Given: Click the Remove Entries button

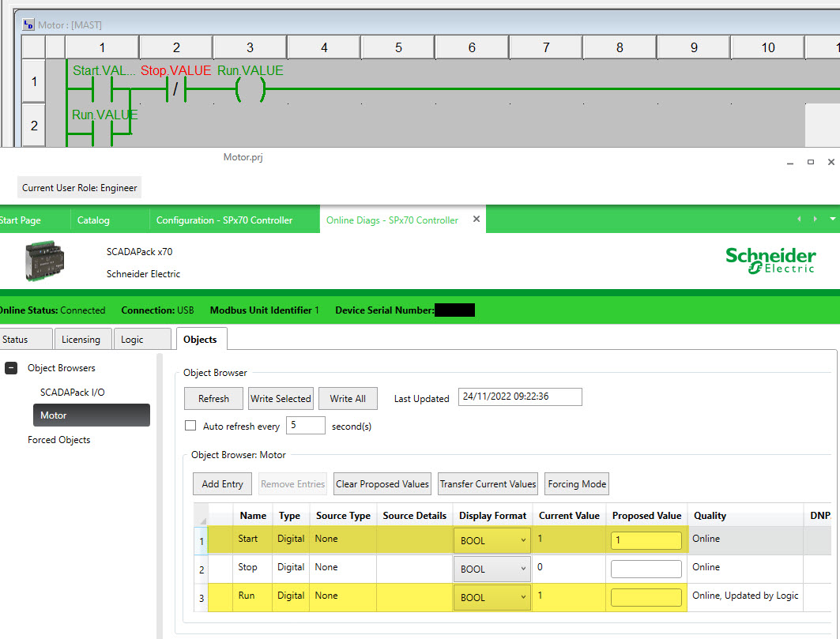Looking at the screenshot, I should [292, 483].
